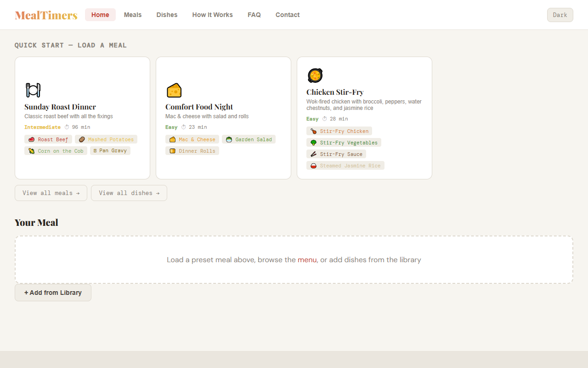Click the potato icon on Mashed Potatoes
Screen dimensions: 588x368
coord(82,139)
